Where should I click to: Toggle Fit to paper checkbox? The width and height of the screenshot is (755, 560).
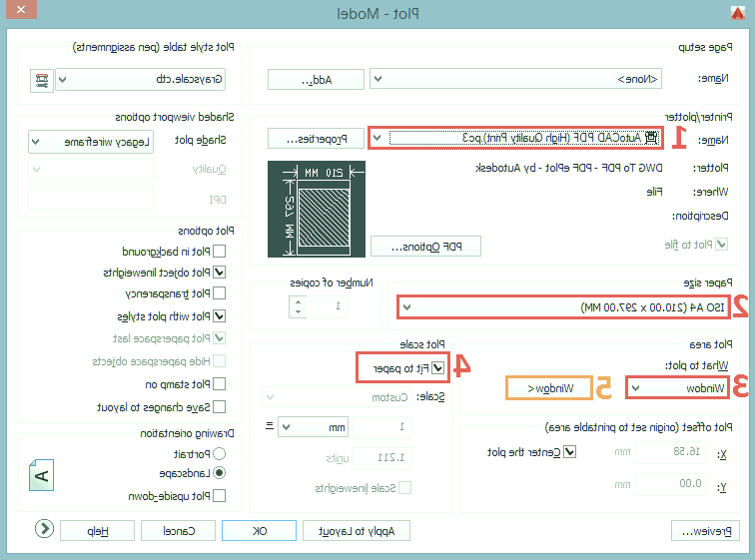(437, 368)
